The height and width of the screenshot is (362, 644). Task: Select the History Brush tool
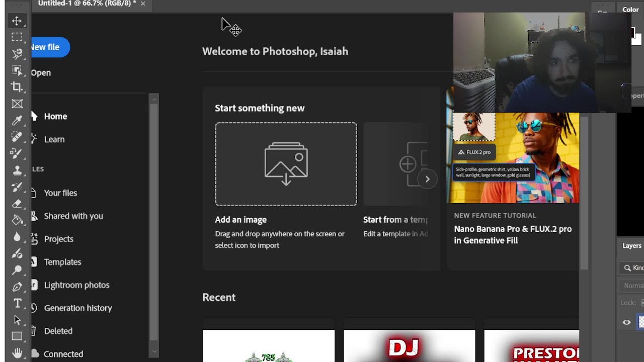click(x=17, y=187)
